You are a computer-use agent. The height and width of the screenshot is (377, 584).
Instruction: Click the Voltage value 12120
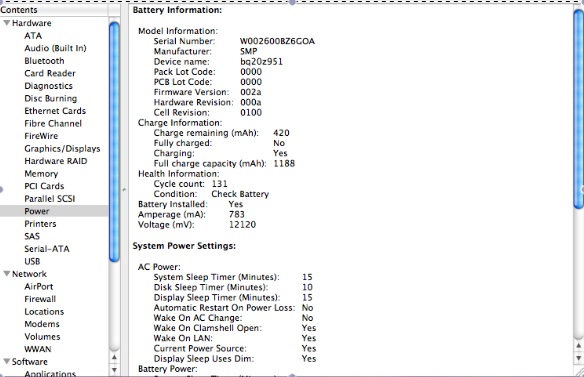coord(242,225)
